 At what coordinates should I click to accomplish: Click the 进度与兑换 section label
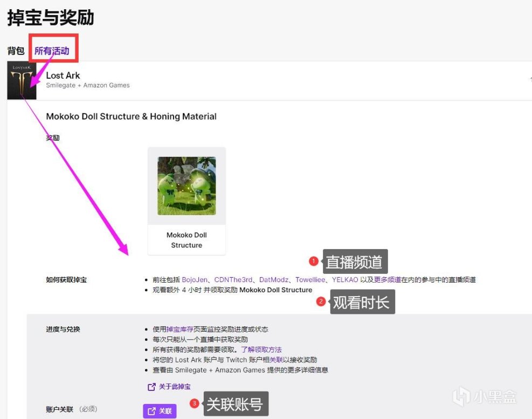(x=63, y=329)
